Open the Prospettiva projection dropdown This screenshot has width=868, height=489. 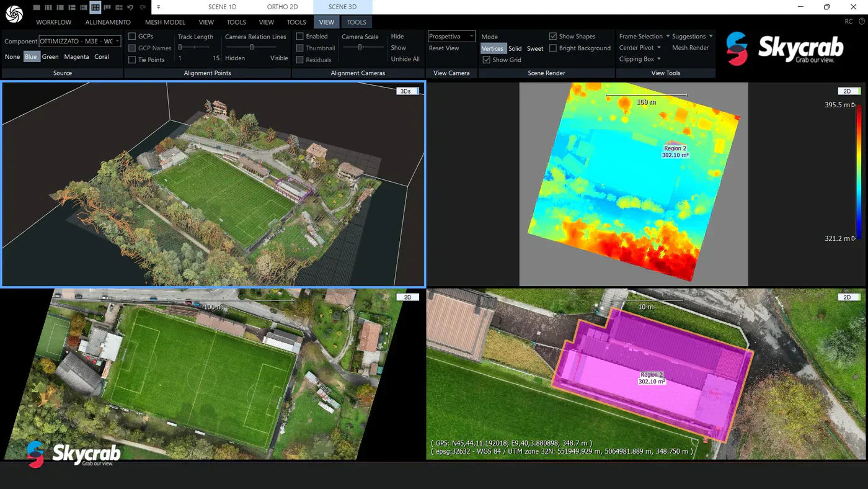point(451,36)
